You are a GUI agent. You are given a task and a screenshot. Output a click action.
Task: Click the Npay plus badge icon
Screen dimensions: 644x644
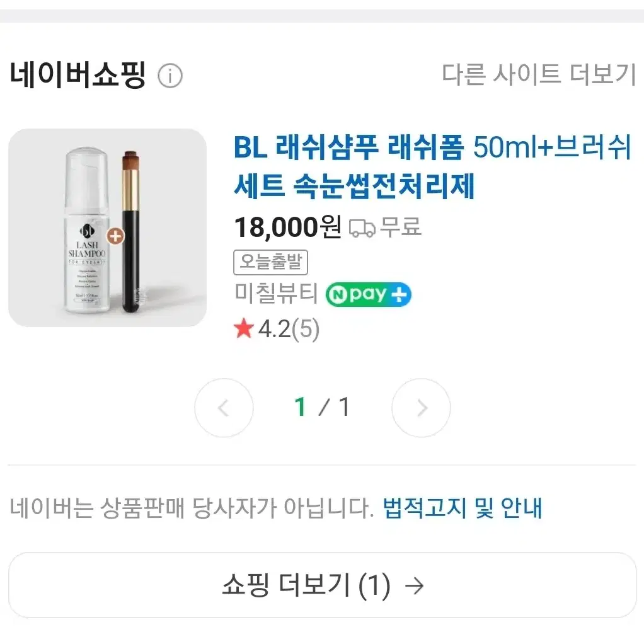tap(368, 294)
